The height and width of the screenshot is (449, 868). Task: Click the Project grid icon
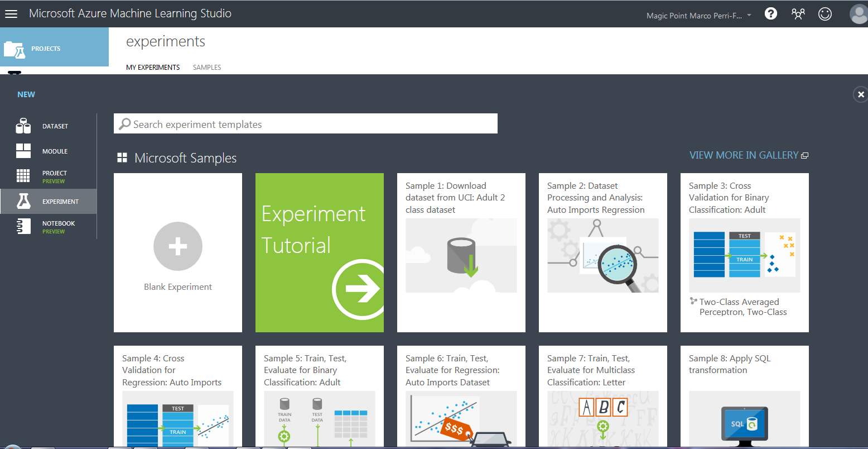coord(23,176)
